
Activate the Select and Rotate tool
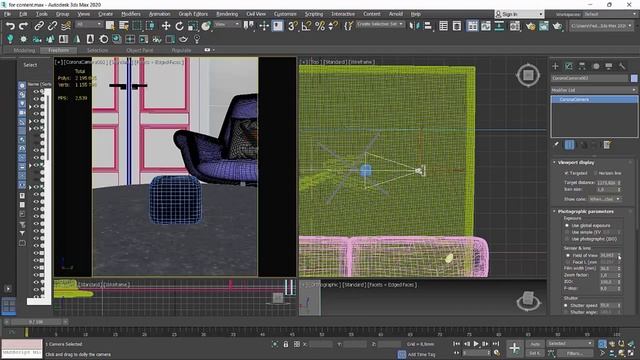point(179,26)
